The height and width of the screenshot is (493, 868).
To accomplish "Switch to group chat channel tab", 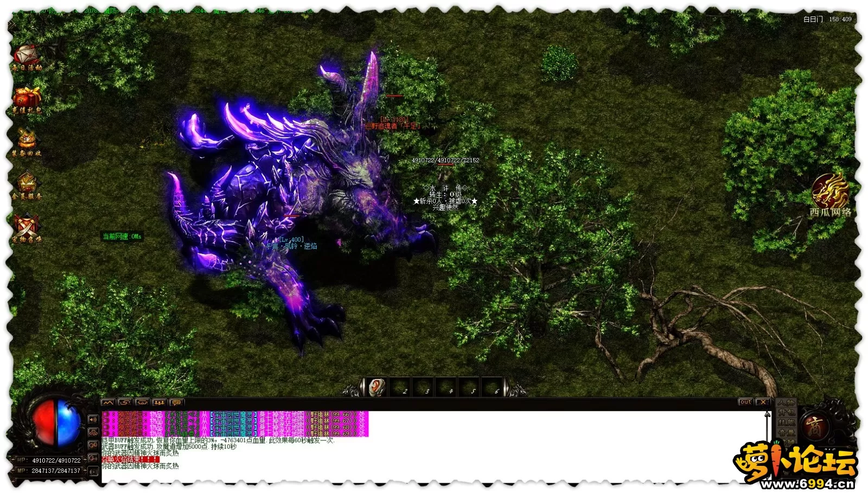I will point(159,402).
